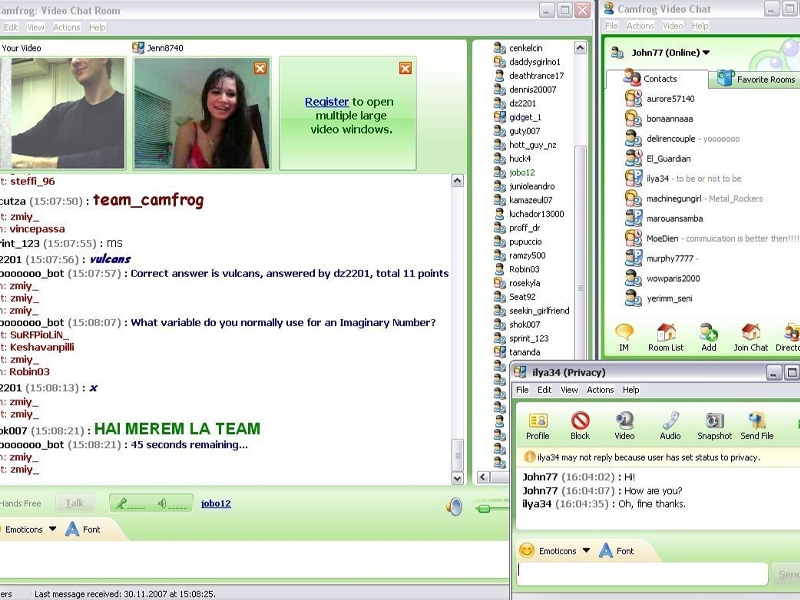Screen dimensions: 800x600
Task: Switch to the Favorite Rooms tab
Action: click(757, 79)
